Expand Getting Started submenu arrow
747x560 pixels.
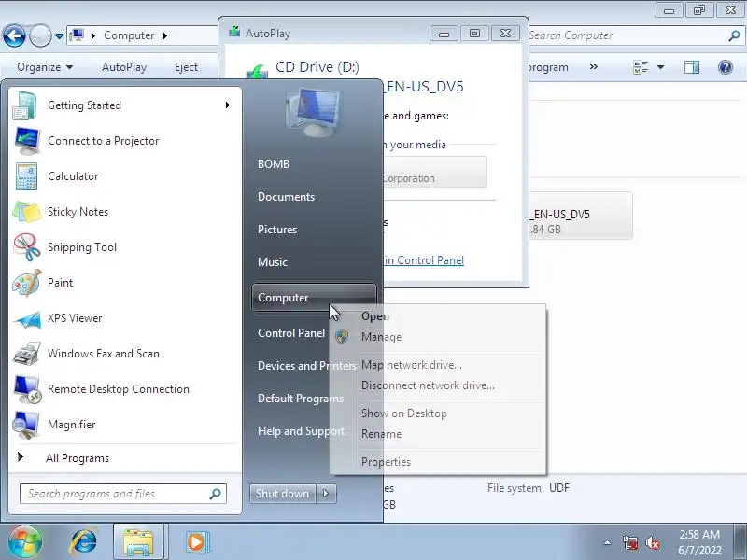point(228,105)
